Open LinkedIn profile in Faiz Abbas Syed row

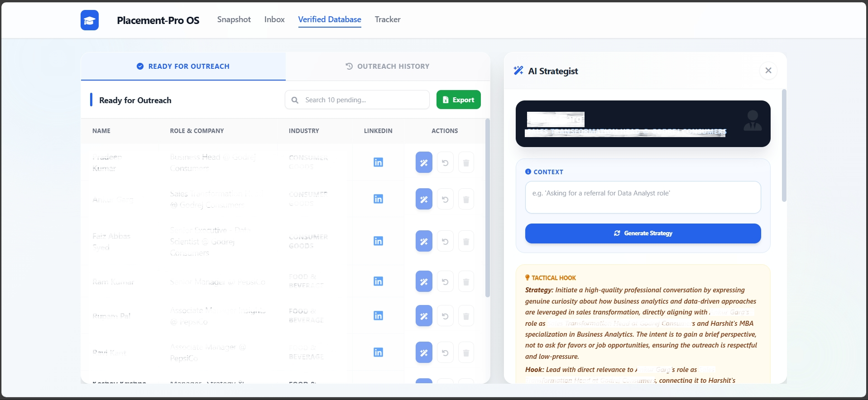click(x=378, y=241)
